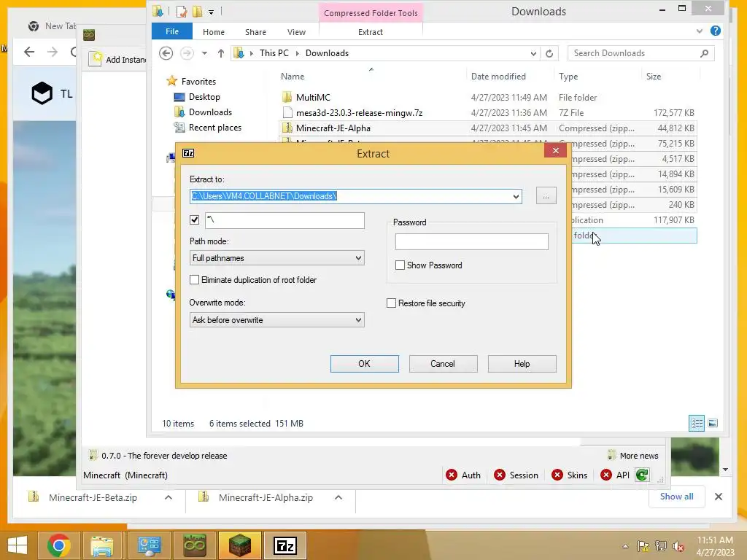Click OK in the Extract dialog
Image resolution: width=747 pixels, height=560 pixels.
click(365, 364)
